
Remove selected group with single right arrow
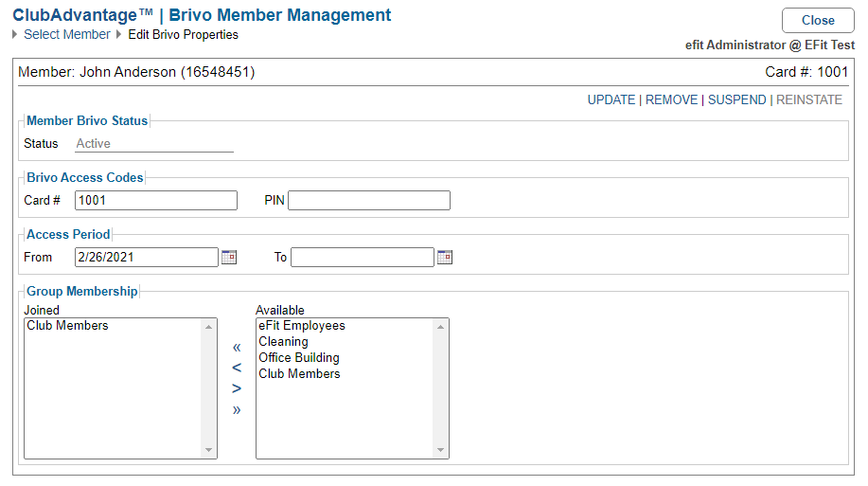(x=237, y=388)
